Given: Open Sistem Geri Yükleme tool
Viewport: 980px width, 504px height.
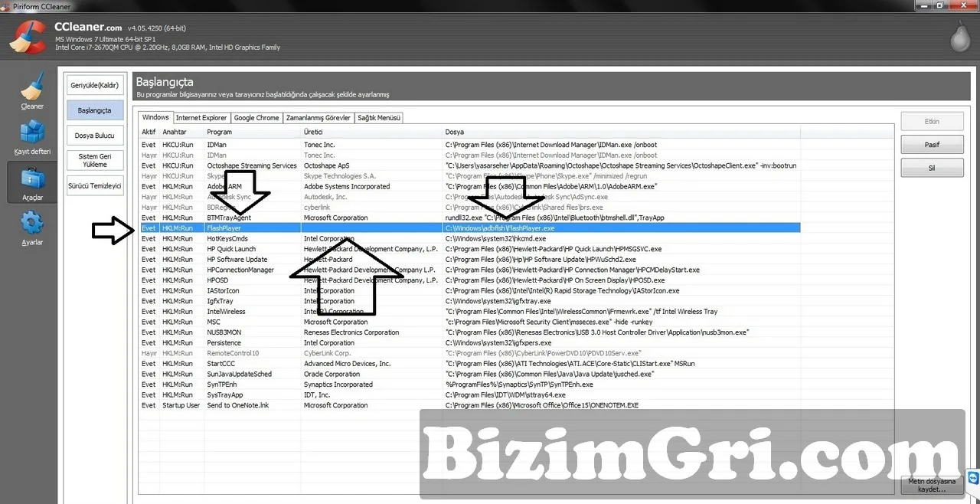Looking at the screenshot, I should coord(95,160).
